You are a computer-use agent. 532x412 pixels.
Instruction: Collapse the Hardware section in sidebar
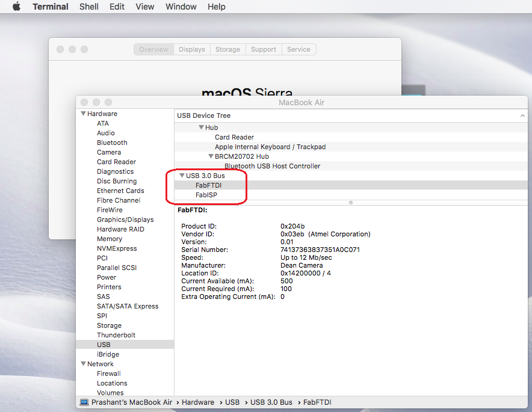(x=83, y=114)
